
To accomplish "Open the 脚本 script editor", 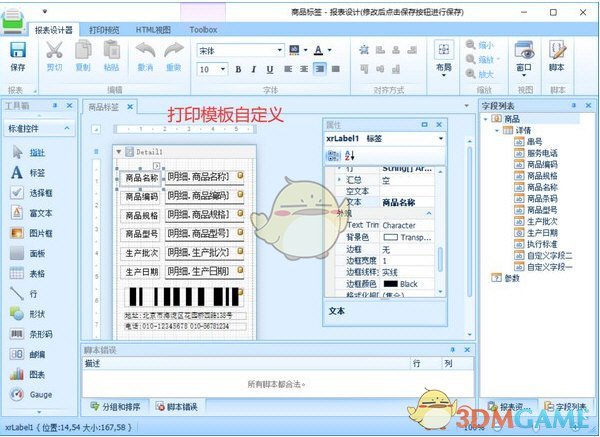I will coord(557,55).
